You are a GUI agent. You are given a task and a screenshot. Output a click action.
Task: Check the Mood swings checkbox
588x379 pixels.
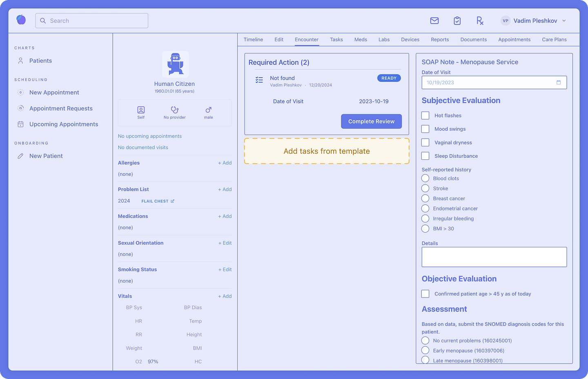pyautogui.click(x=425, y=129)
